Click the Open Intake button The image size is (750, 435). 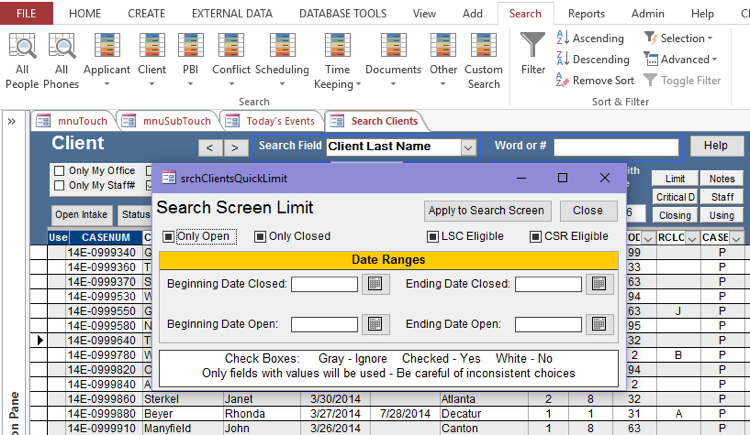point(81,215)
